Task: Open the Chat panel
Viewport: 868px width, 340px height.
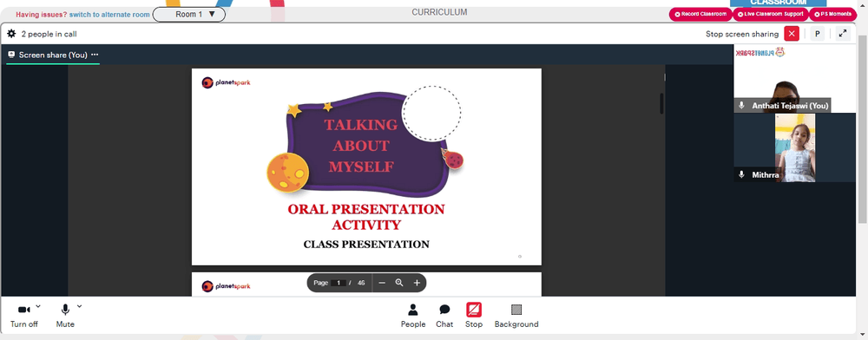Action: (444, 317)
